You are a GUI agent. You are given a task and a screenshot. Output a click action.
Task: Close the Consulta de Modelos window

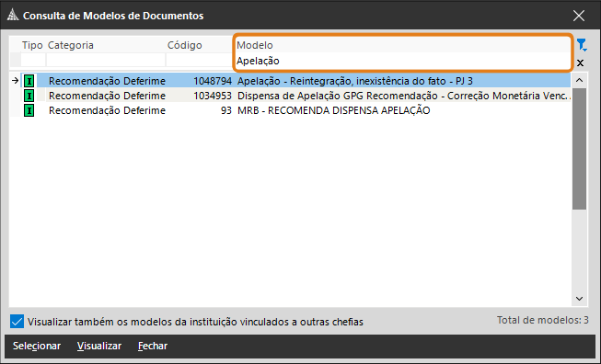click(x=579, y=16)
